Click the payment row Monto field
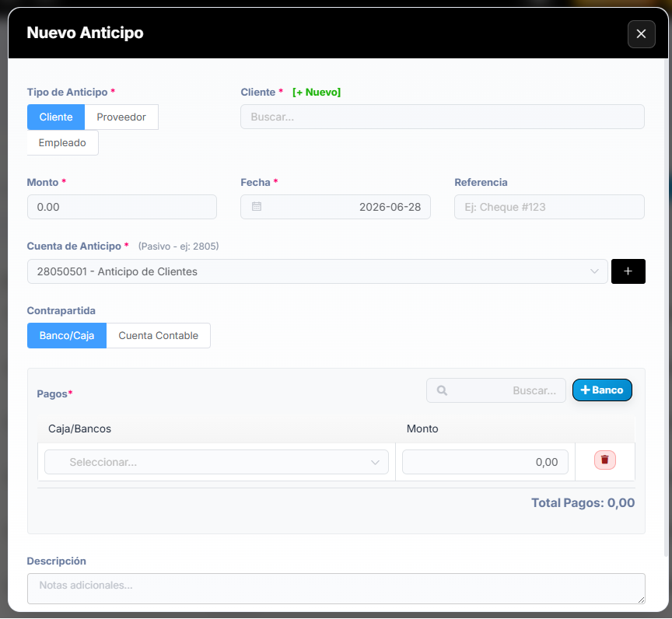Viewport: 672px width, 619px height. (485, 462)
